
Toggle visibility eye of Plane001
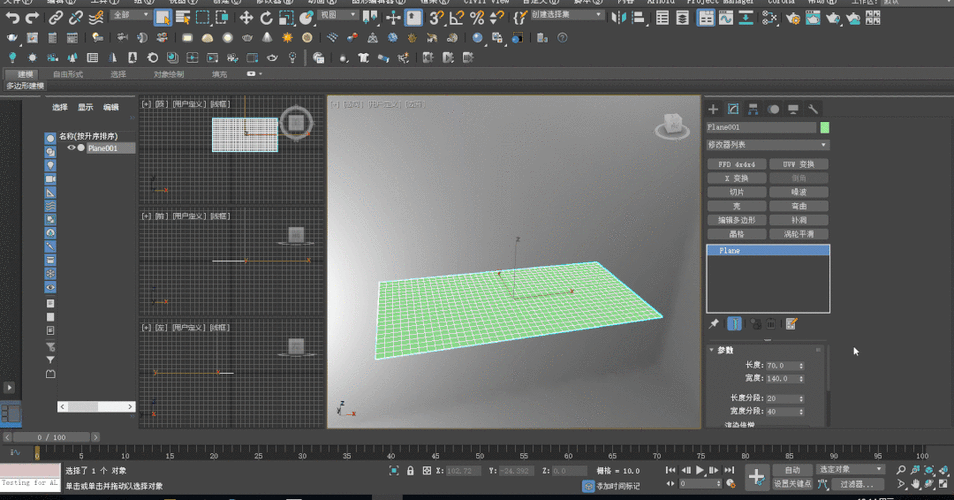[71, 148]
